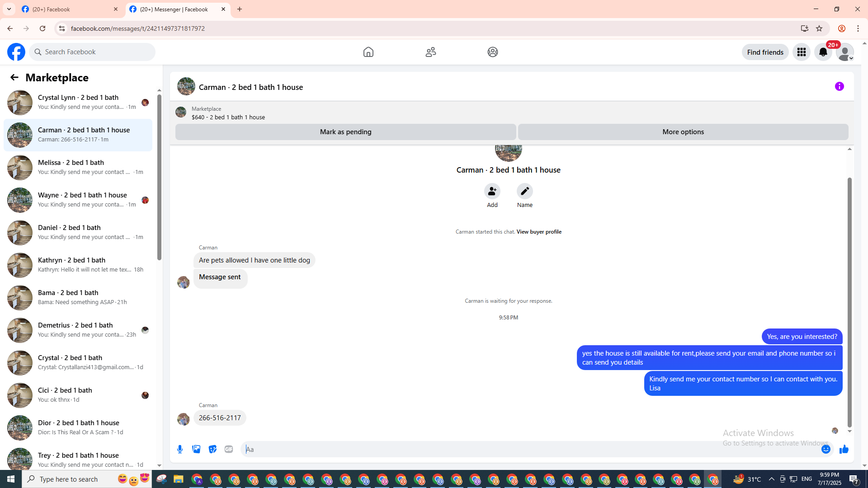Mark the listing as pending
This screenshot has width=868, height=488.
[x=346, y=132]
